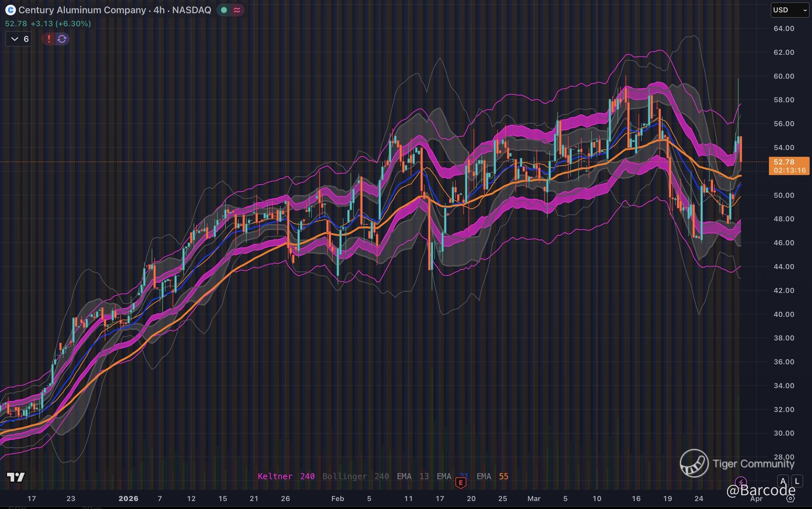
Task: Toggle log scale L button
Action: 797,481
